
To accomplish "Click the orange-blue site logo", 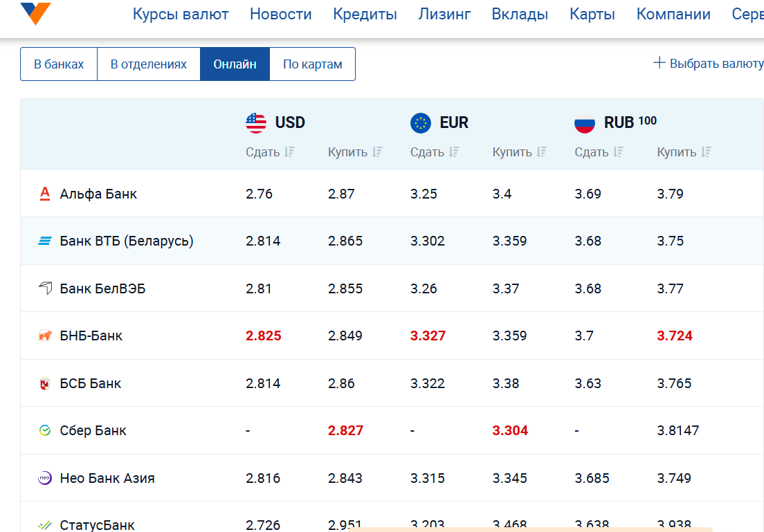I will [36, 13].
